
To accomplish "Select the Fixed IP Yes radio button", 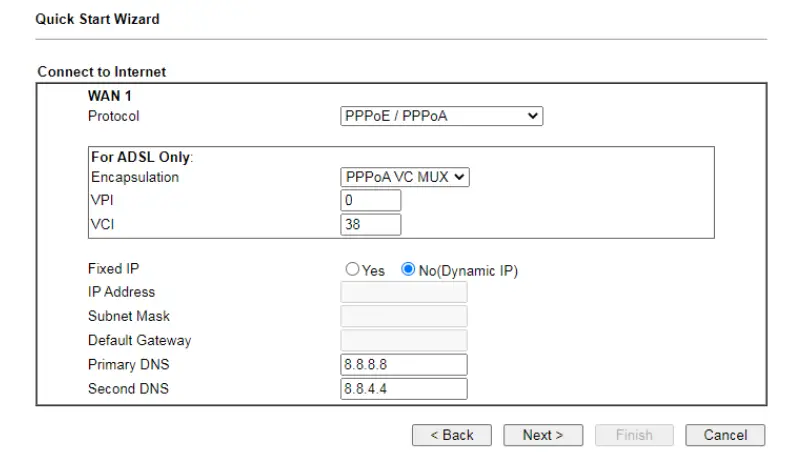I will pos(352,269).
